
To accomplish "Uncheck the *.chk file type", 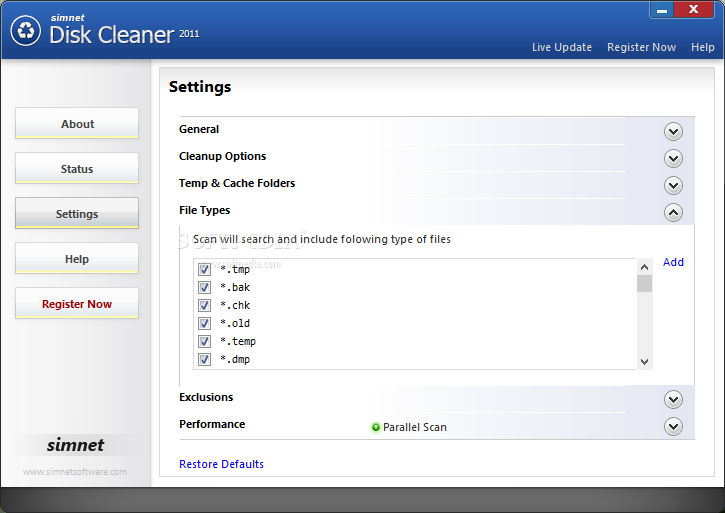I will (204, 305).
